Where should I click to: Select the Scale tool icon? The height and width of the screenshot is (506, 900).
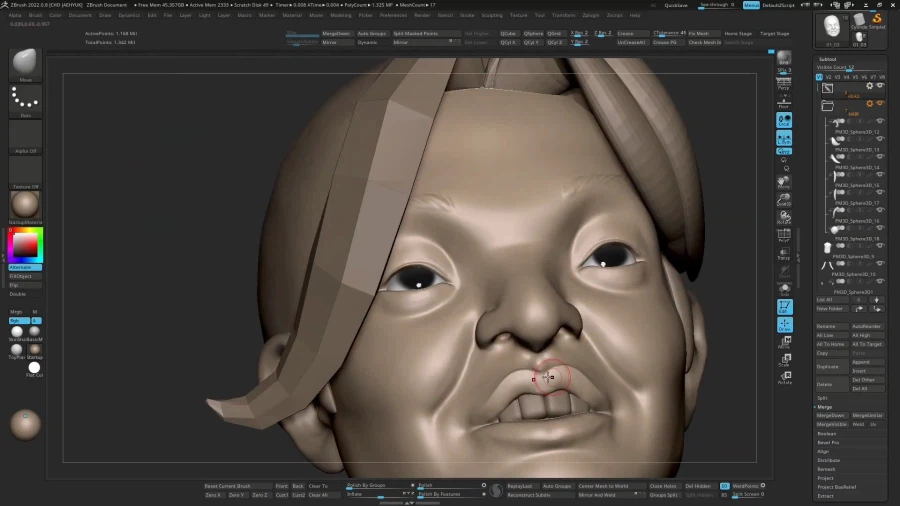[785, 359]
